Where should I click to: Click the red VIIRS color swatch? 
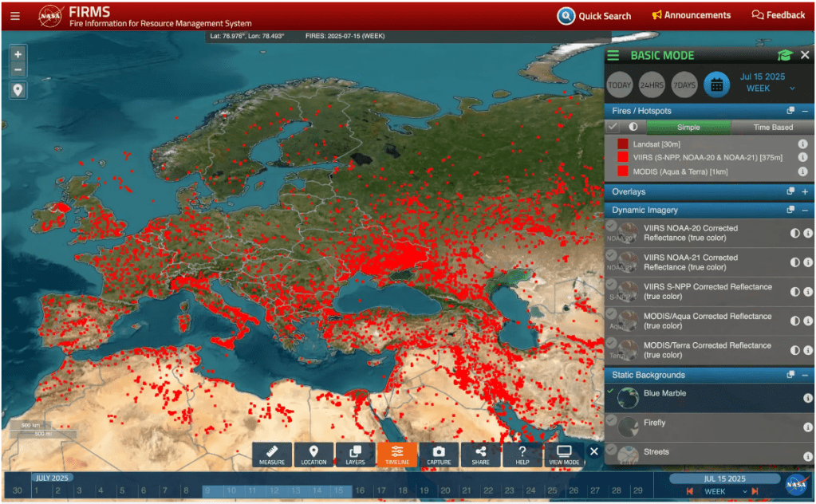click(623, 158)
